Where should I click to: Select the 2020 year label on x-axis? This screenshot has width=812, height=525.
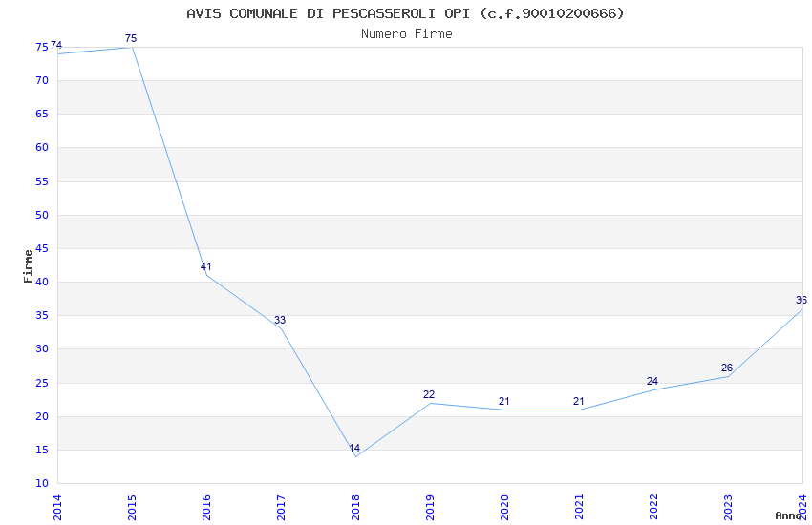point(505,508)
